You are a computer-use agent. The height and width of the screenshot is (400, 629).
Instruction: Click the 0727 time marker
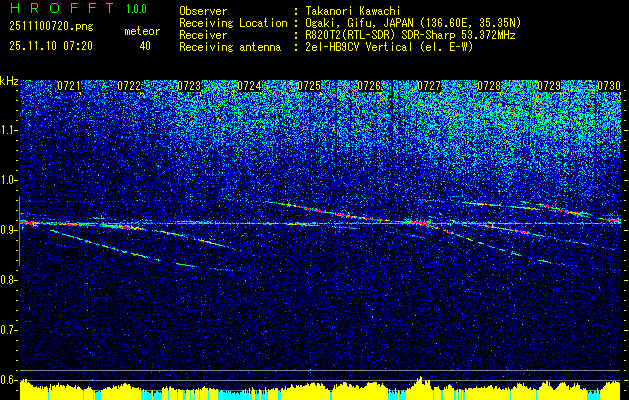[x=429, y=86]
